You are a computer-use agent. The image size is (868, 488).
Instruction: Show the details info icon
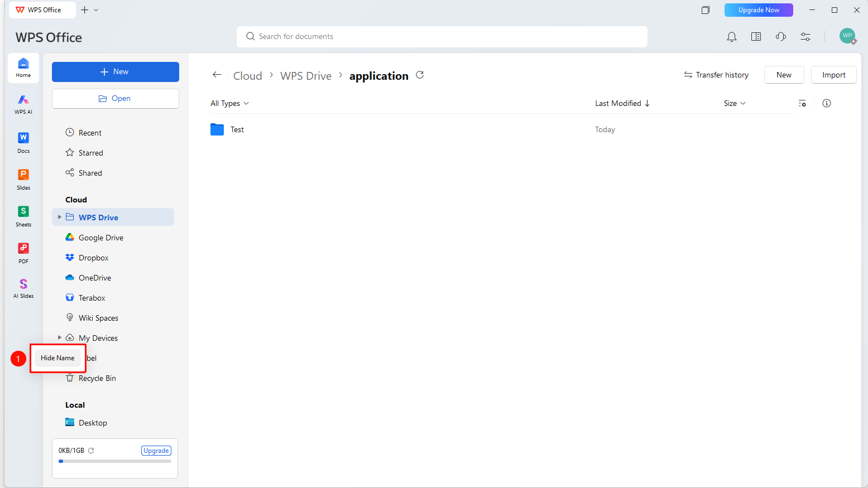coord(827,103)
